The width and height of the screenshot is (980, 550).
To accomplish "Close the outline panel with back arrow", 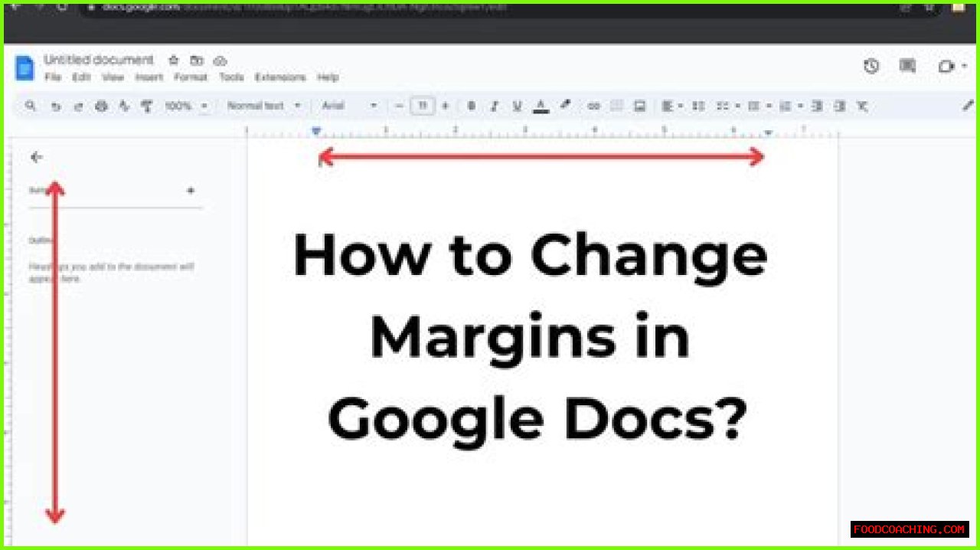I will 36,157.
